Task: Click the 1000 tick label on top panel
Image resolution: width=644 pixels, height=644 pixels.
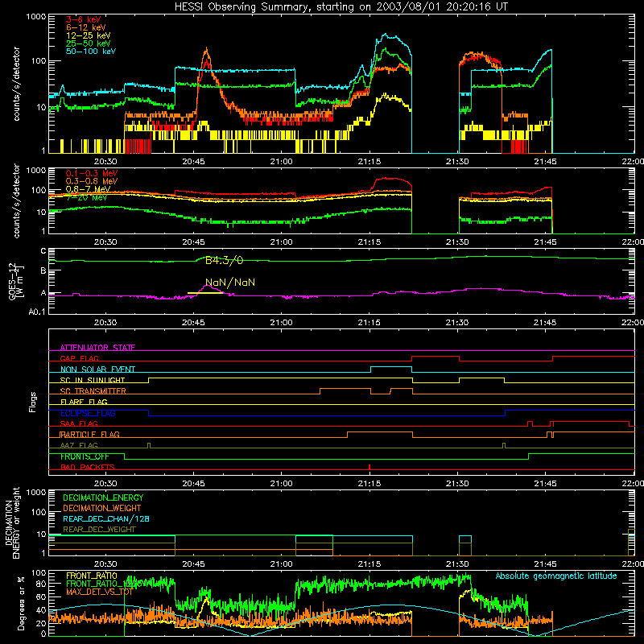Action: tap(36, 17)
